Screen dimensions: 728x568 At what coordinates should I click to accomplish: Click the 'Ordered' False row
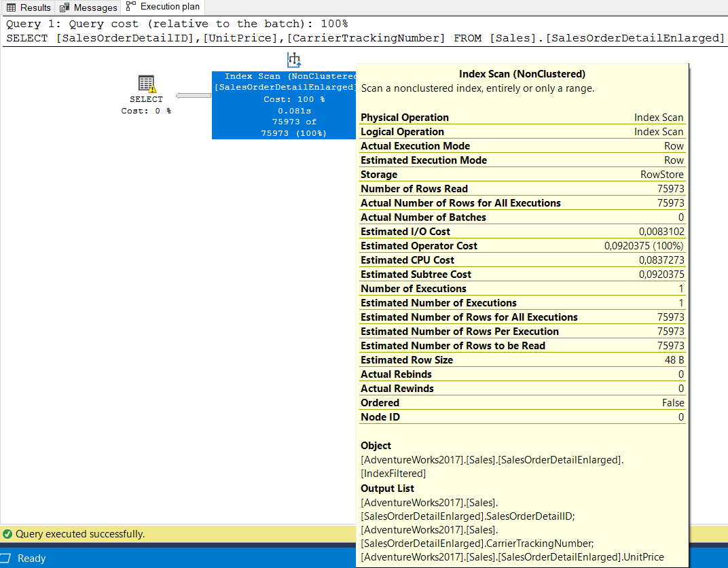tap(522, 403)
